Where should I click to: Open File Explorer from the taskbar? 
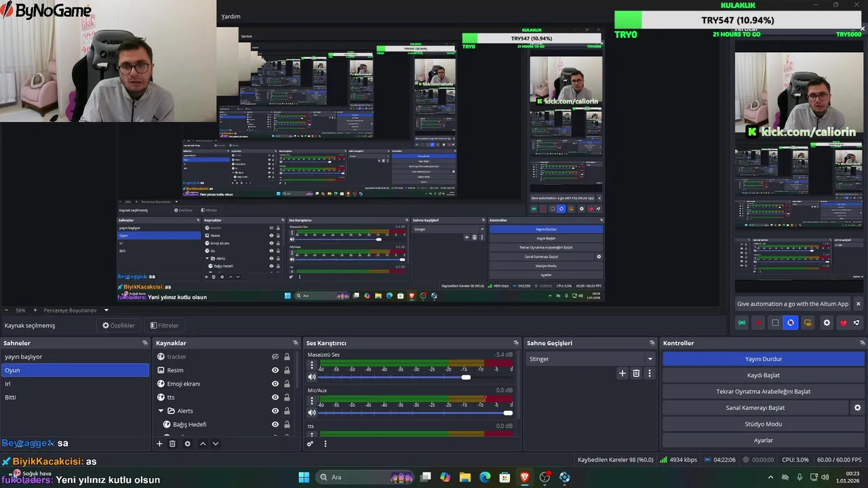pyautogui.click(x=465, y=477)
